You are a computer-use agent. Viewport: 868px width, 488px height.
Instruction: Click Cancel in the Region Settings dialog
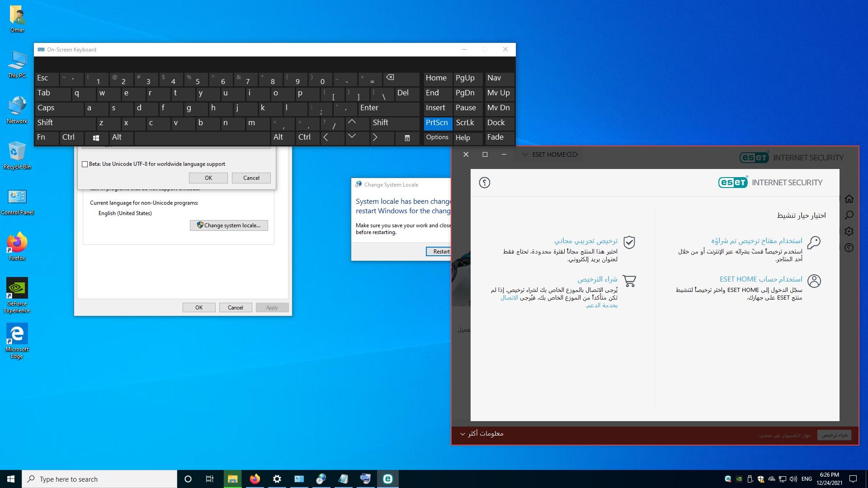(251, 178)
